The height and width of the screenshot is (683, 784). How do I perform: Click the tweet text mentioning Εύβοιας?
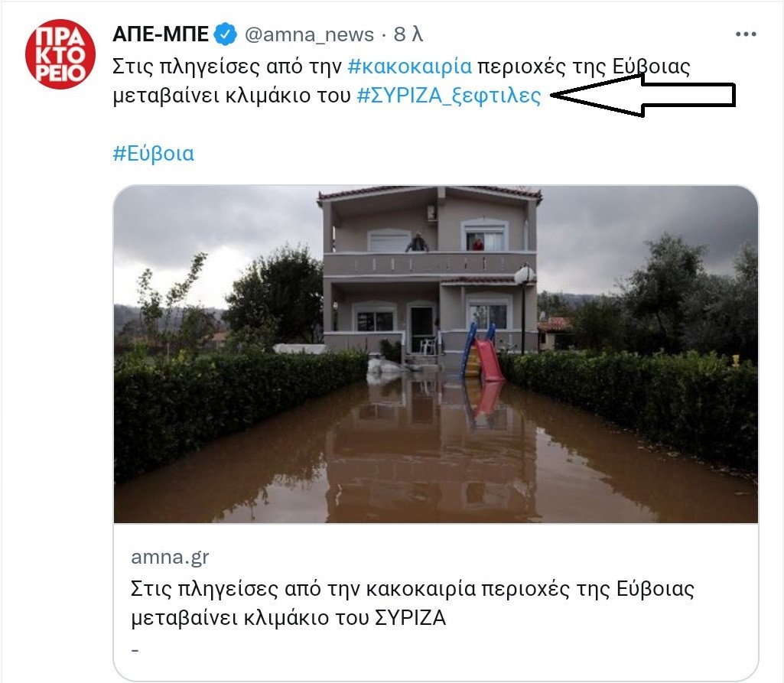click(401, 80)
